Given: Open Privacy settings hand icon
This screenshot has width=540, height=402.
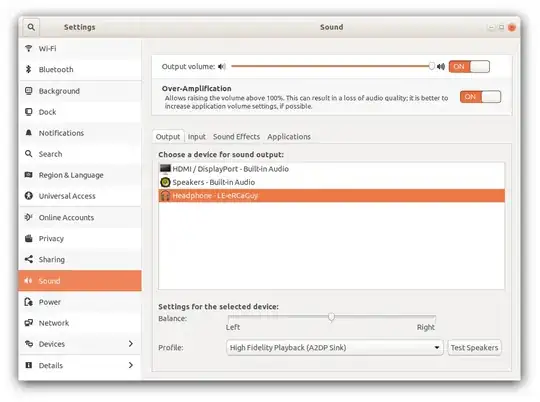Looking at the screenshot, I should coord(29,238).
